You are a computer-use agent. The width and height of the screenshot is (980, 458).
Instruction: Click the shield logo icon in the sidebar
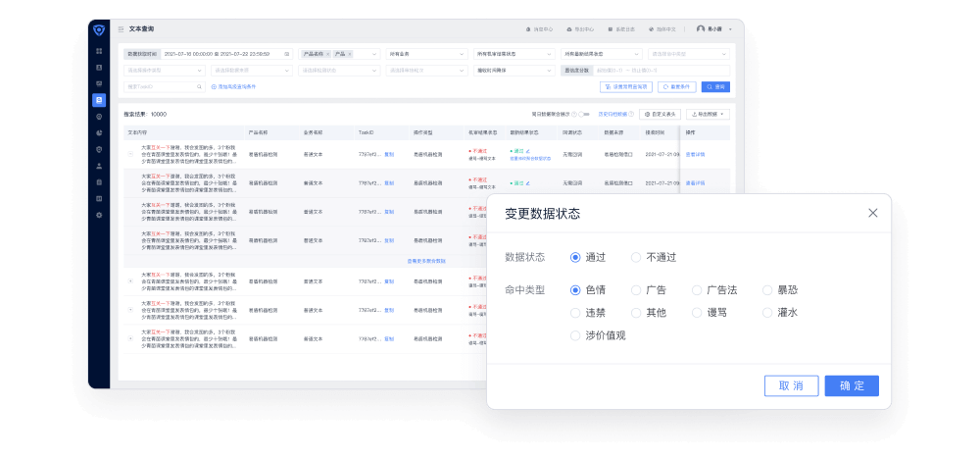(99, 29)
